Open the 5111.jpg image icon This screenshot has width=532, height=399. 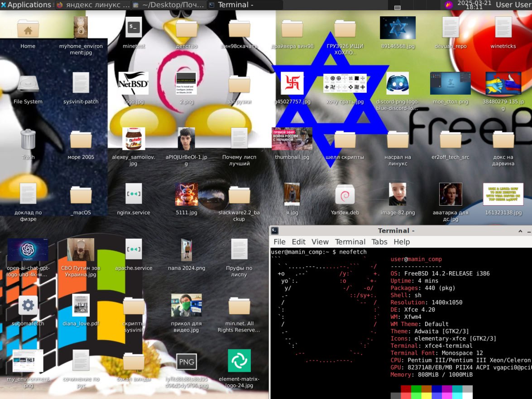[x=186, y=194]
